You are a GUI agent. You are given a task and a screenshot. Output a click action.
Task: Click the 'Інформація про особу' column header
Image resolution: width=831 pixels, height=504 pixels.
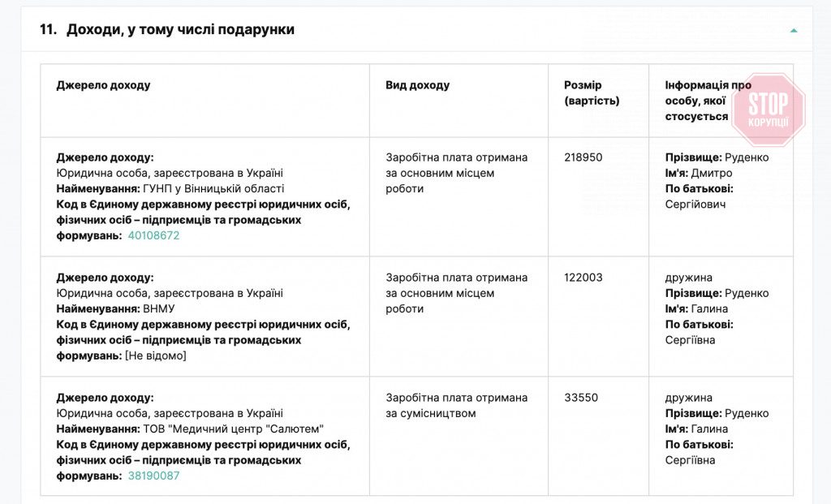pos(708,101)
